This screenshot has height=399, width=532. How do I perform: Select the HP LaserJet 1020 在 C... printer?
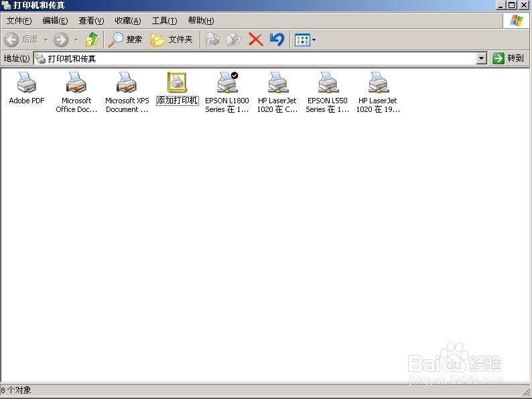[x=277, y=82]
